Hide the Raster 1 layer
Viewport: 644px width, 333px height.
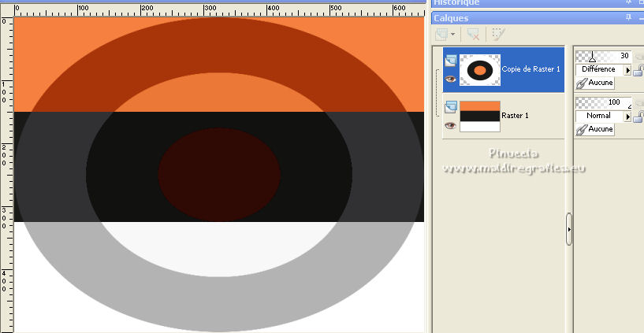pyautogui.click(x=451, y=125)
